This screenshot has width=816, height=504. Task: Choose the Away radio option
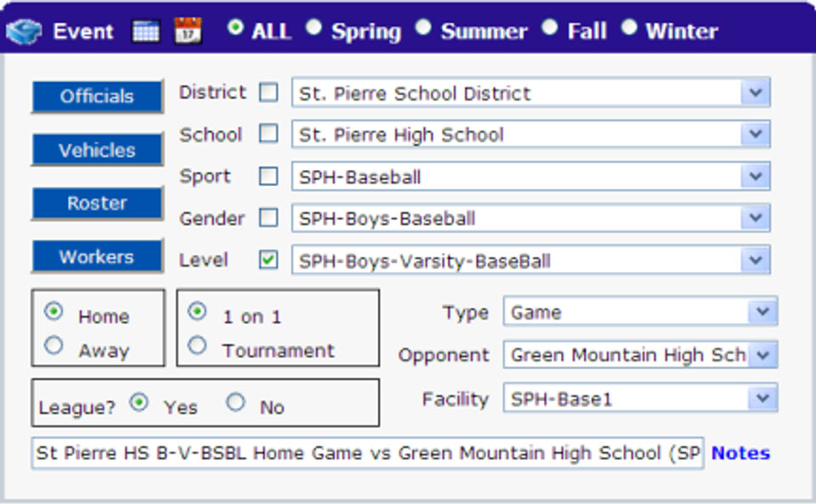54,346
